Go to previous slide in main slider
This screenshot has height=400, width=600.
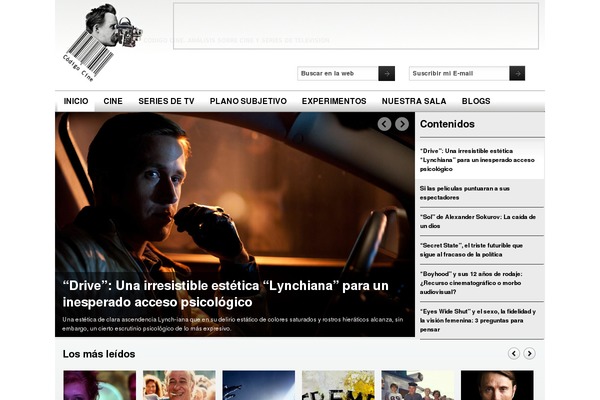(x=384, y=124)
